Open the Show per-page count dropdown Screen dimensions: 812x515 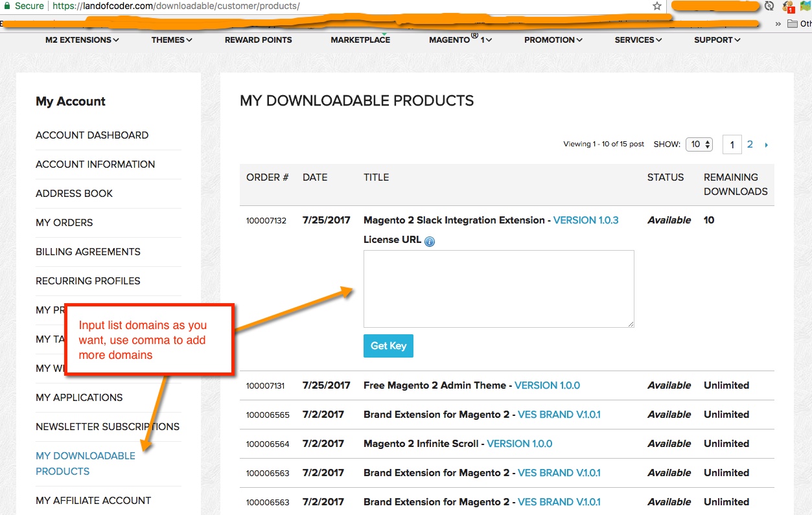[x=699, y=144]
